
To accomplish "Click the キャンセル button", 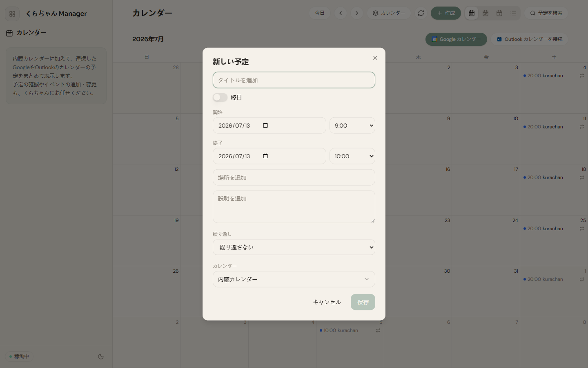I will coord(327,302).
